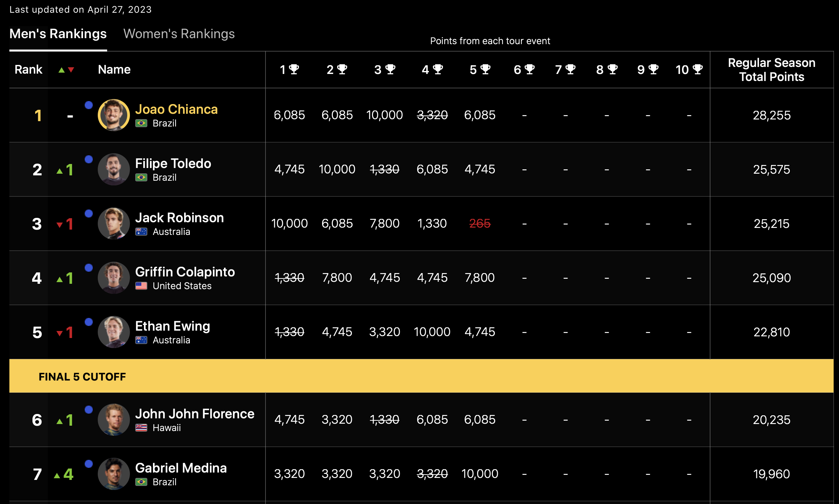
Task: Click the yellow Final 5 Cutoff banner
Action: click(x=421, y=376)
